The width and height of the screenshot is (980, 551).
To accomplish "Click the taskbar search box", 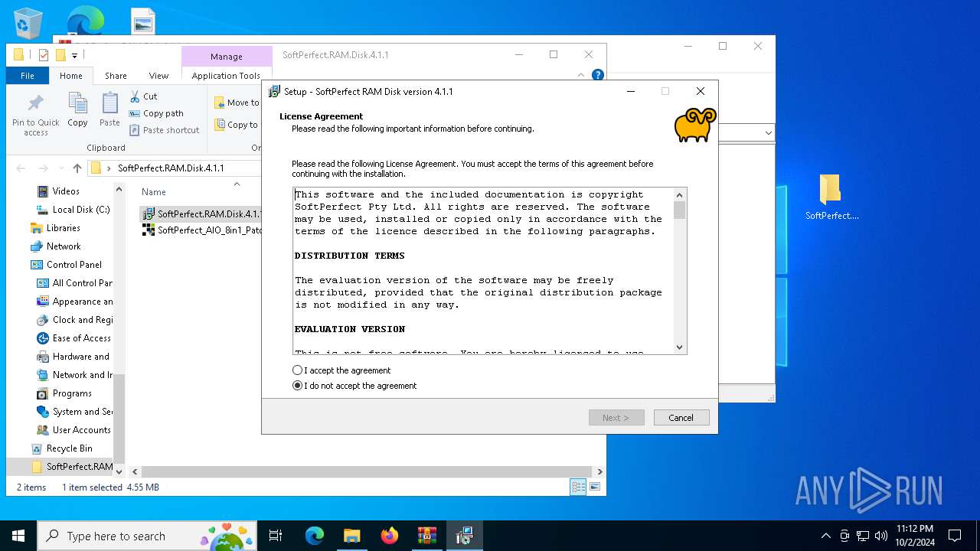I will 149,536.
